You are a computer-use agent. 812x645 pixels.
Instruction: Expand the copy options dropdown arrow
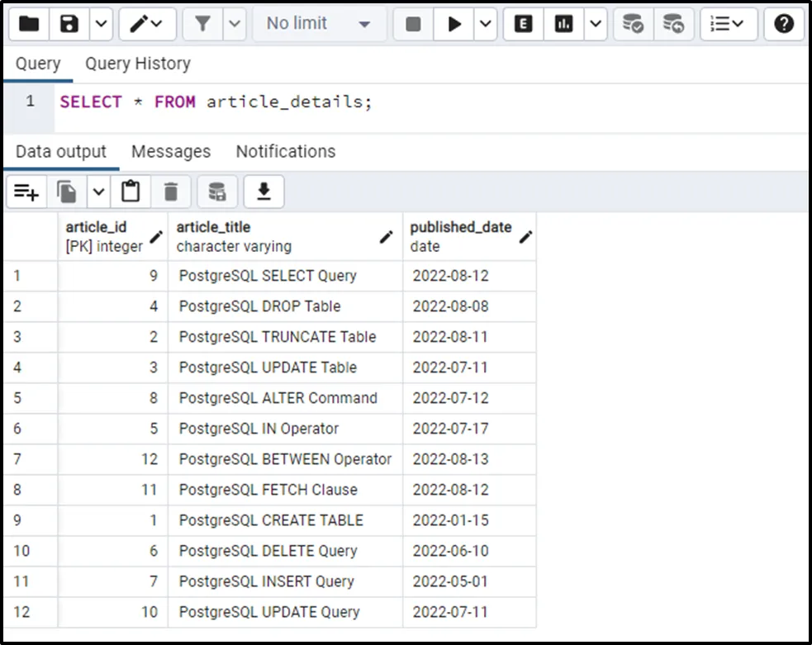pyautogui.click(x=98, y=192)
